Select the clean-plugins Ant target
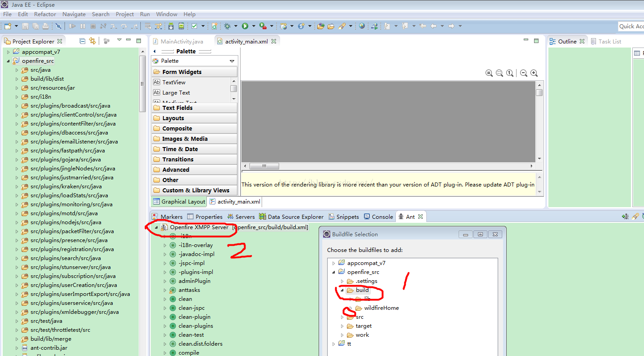 pos(196,326)
